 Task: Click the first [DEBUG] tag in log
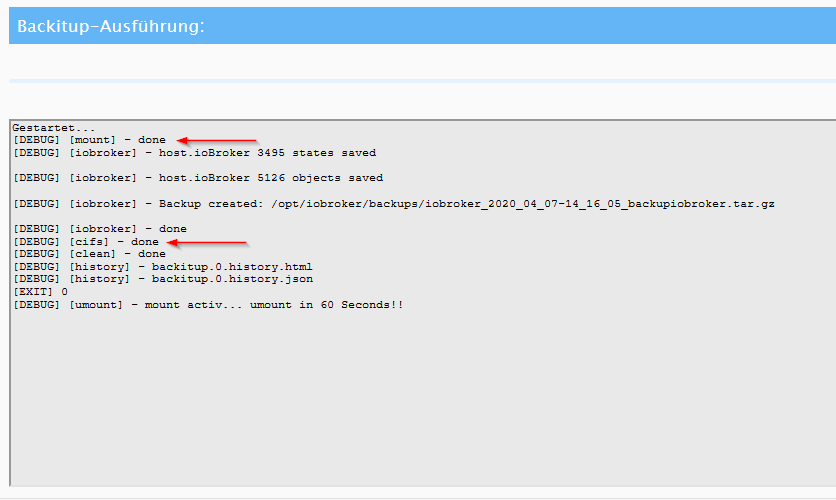(36, 140)
